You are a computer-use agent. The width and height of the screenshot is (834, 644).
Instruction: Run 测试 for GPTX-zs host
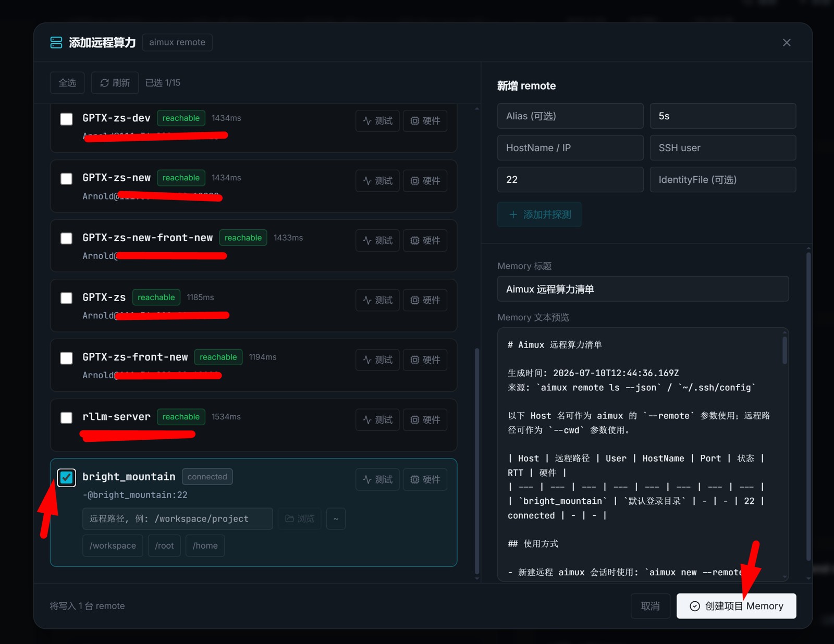coord(377,300)
